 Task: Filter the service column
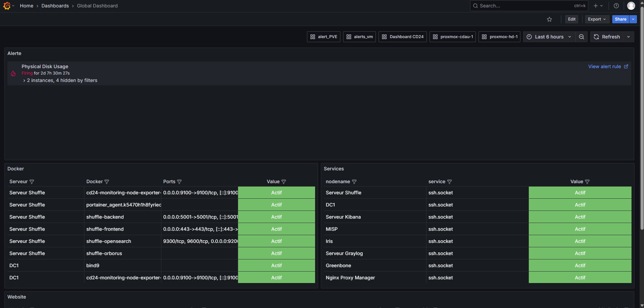pos(449,181)
